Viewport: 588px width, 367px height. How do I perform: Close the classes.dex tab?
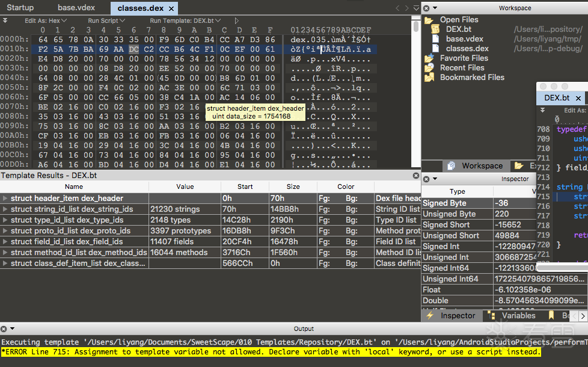[171, 8]
